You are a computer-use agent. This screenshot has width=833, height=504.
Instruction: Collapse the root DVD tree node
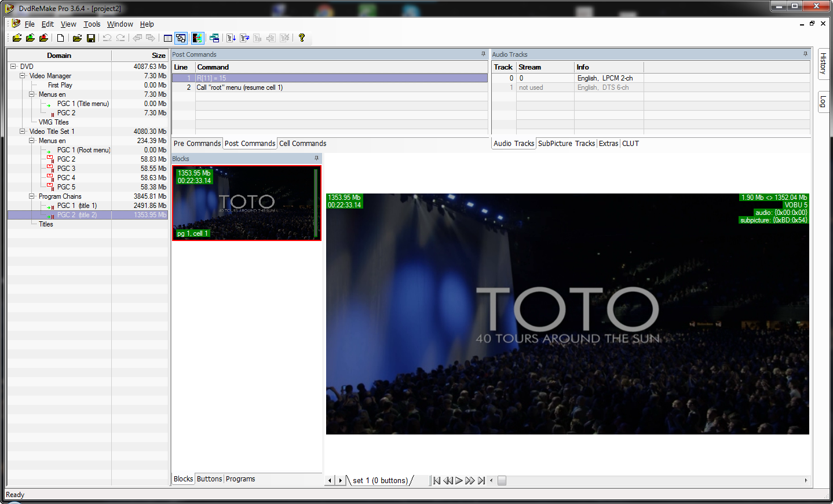pos(13,67)
